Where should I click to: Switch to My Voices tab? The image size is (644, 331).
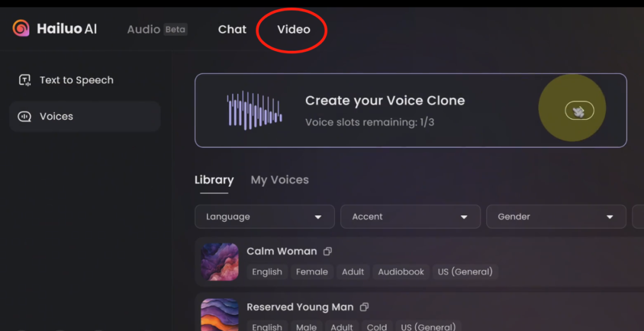(280, 180)
